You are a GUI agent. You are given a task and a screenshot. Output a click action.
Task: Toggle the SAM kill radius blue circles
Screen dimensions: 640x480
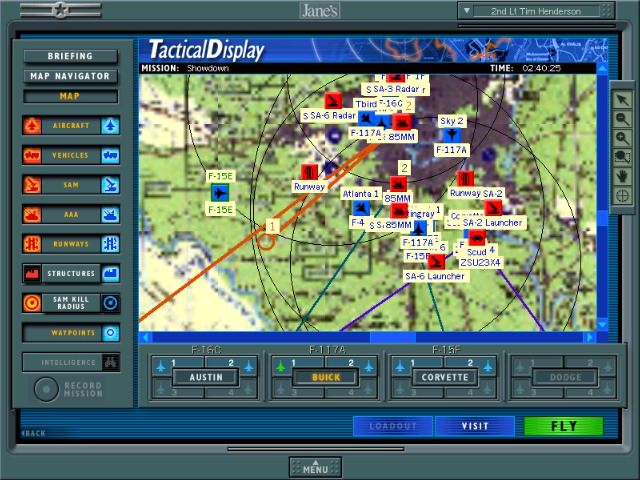click(110, 303)
